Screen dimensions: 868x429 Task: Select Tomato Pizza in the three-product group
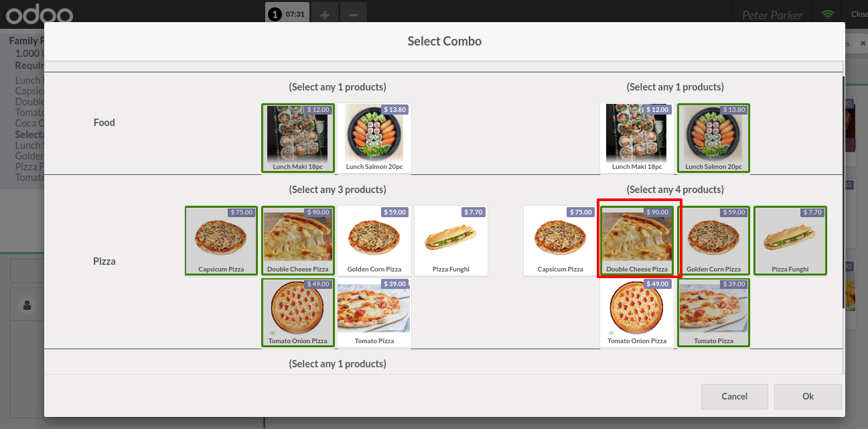tap(374, 313)
